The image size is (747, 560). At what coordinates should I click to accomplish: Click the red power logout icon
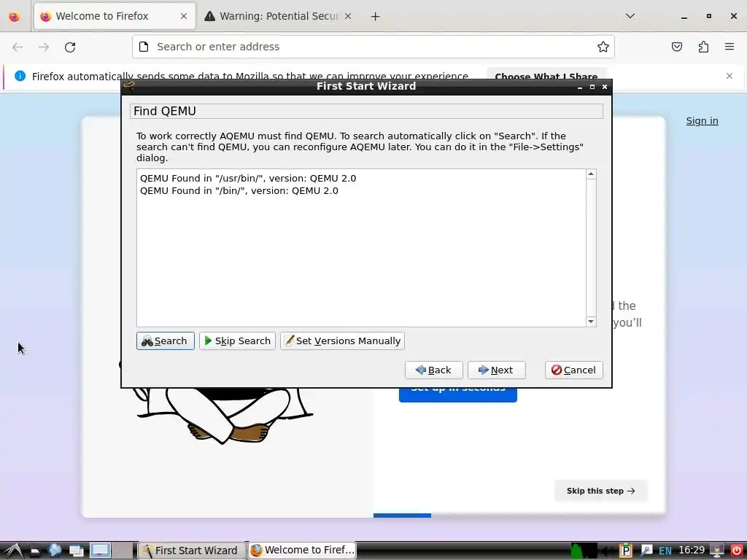pyautogui.click(x=736, y=551)
